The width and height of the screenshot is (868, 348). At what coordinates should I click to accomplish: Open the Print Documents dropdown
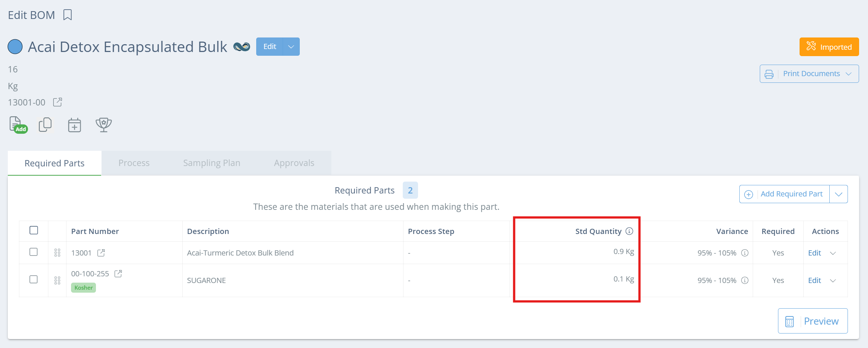[809, 74]
